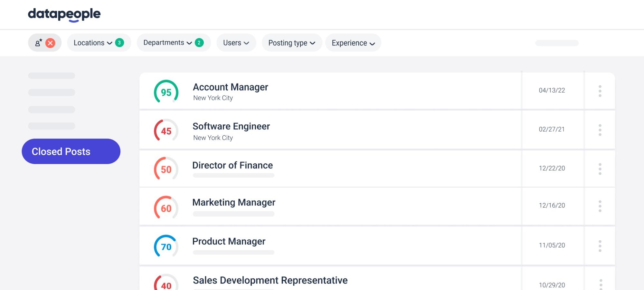Click the person-star filter icon

38,43
